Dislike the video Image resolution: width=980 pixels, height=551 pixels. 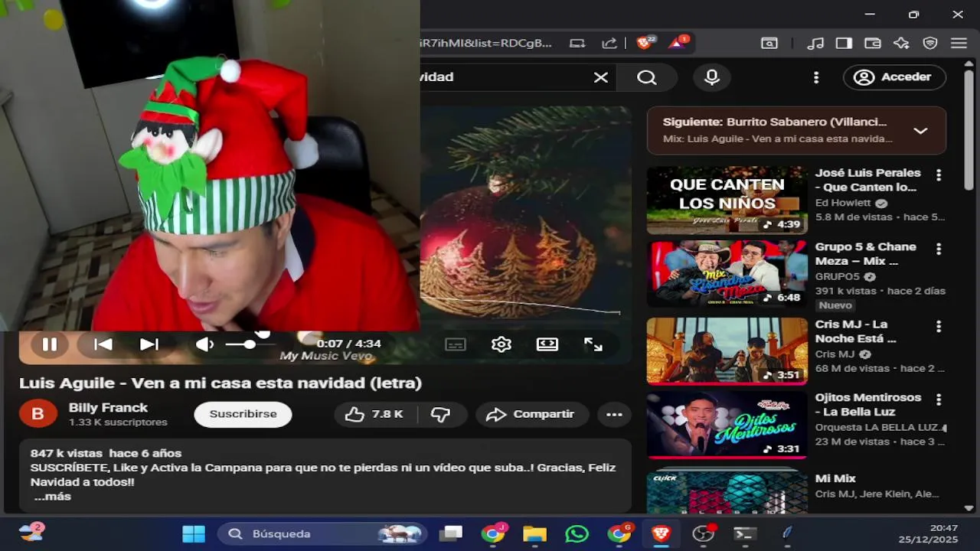coord(441,414)
